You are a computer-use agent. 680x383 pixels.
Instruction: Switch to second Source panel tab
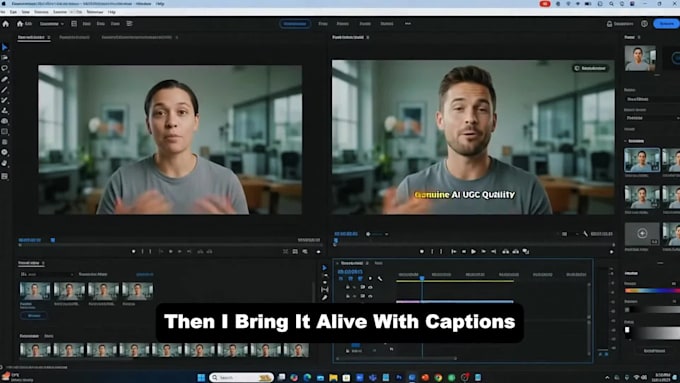click(74, 37)
